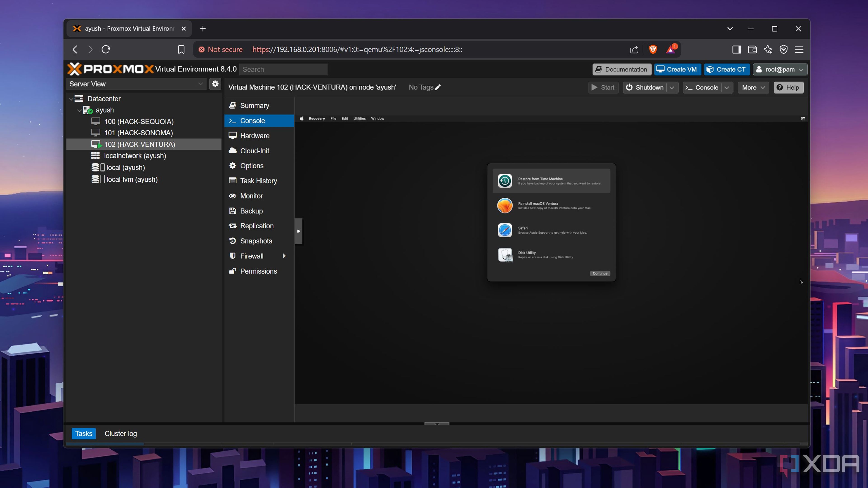Toggle the browser sidebar panel icon

(736, 49)
